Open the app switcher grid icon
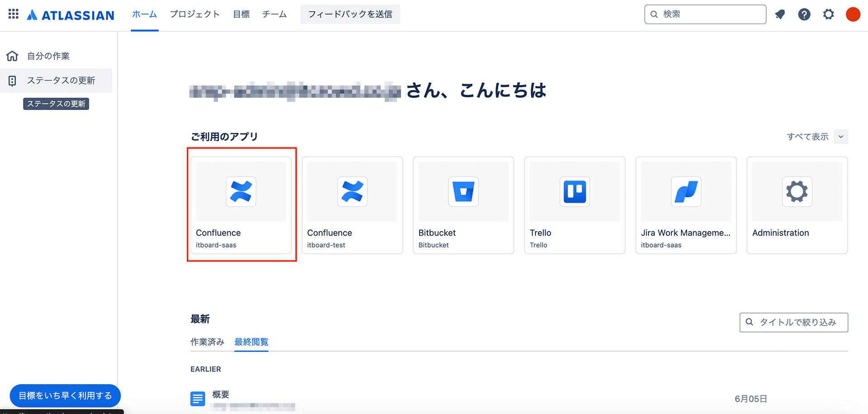868x414 pixels. (x=14, y=14)
